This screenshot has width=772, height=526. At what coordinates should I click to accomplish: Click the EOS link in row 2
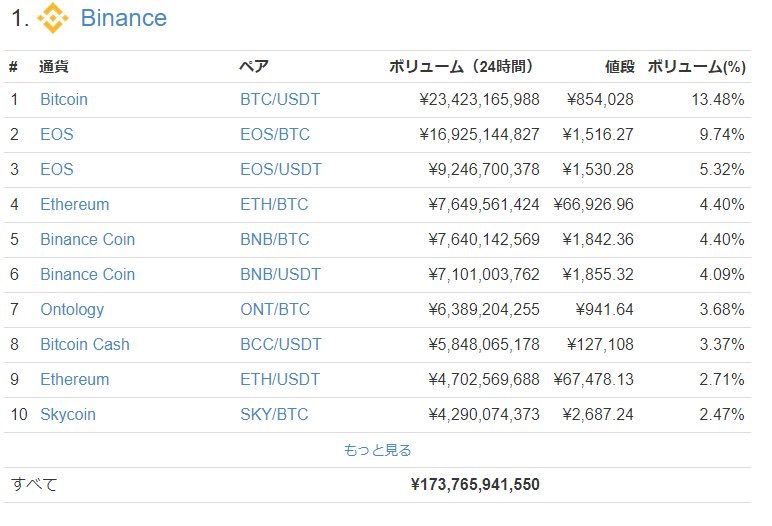(x=56, y=135)
